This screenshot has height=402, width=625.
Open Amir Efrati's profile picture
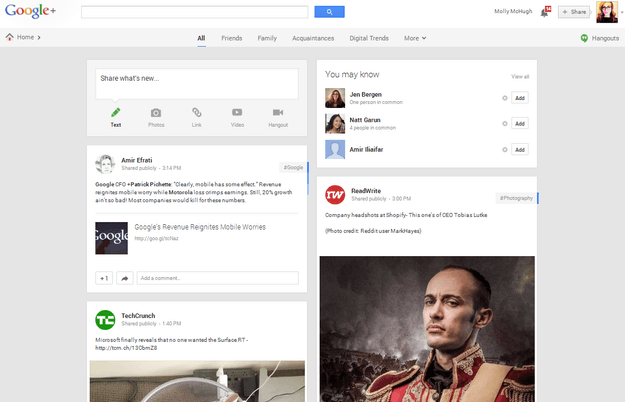coord(105,164)
